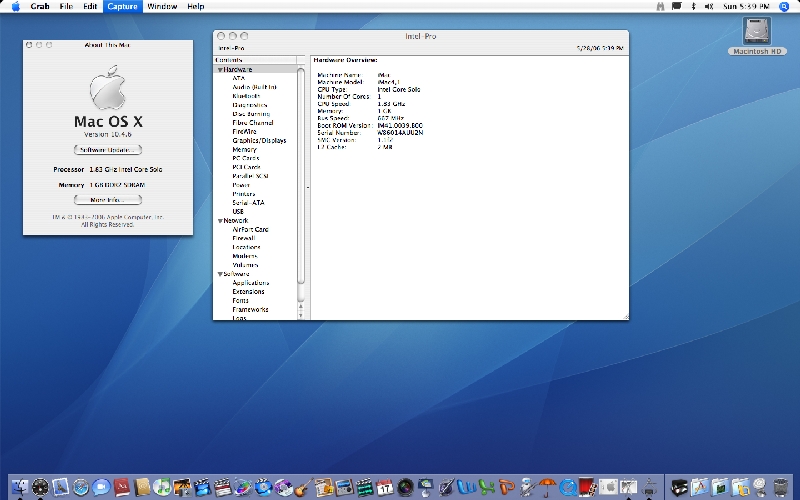Viewport: 800px width, 500px height.
Task: Select Disc Burning in sidebar
Action: [x=251, y=114]
